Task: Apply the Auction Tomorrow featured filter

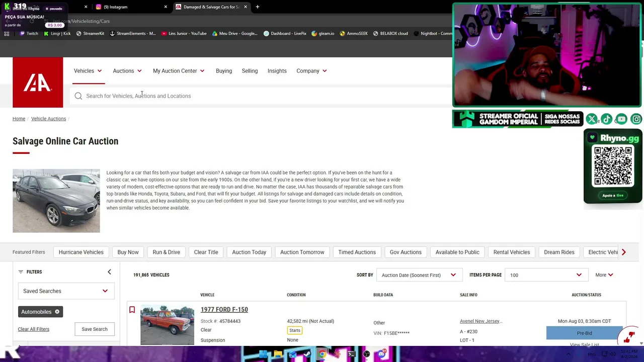Action: pos(302,252)
